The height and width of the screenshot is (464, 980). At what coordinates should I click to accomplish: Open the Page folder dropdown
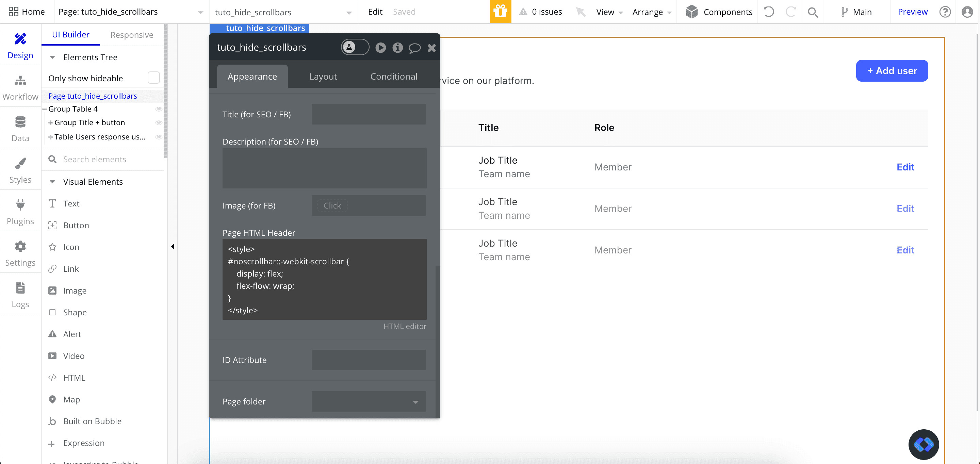(368, 402)
